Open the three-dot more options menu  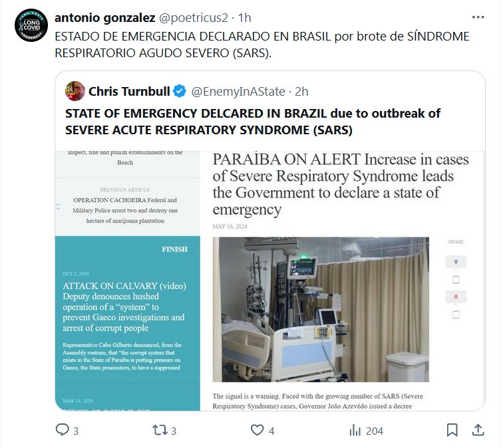[x=478, y=17]
